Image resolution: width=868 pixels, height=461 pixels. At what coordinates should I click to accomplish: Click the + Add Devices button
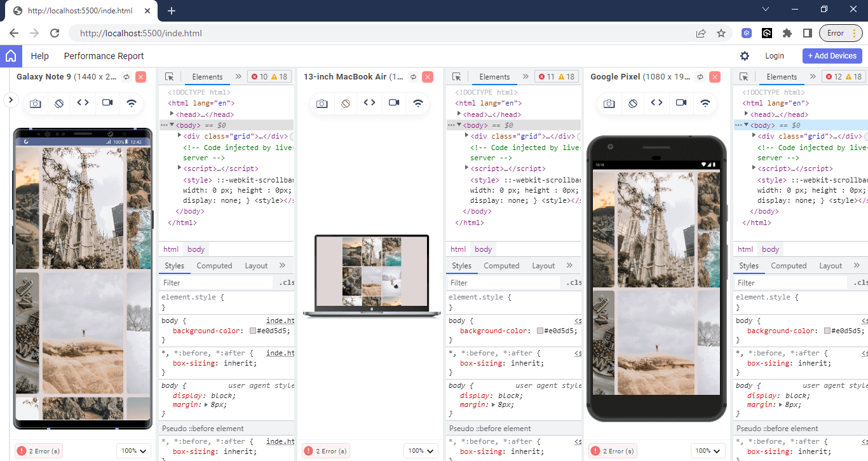[x=832, y=56]
